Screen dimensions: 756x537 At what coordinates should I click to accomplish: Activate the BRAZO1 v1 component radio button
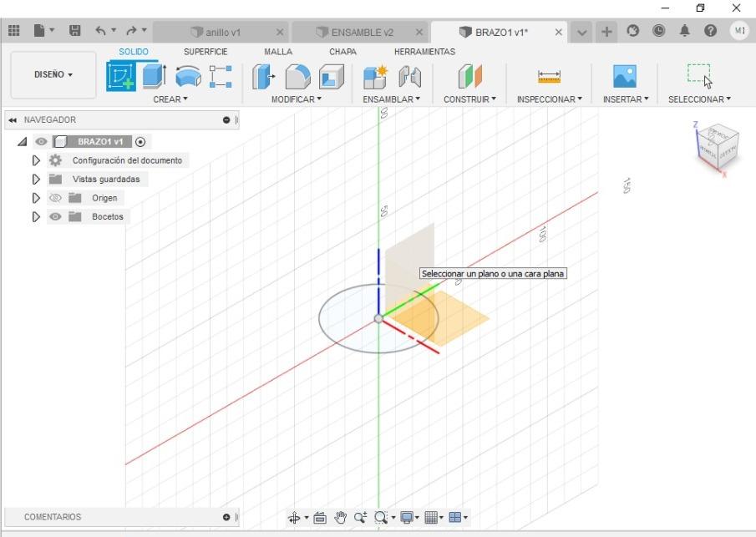pos(140,142)
